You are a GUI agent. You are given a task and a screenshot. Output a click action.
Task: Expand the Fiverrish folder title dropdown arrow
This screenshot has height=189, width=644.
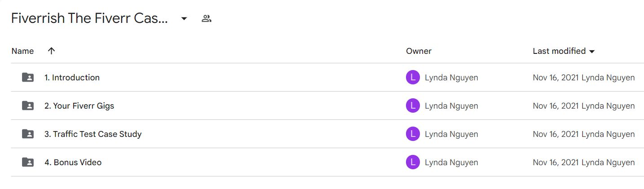(184, 19)
